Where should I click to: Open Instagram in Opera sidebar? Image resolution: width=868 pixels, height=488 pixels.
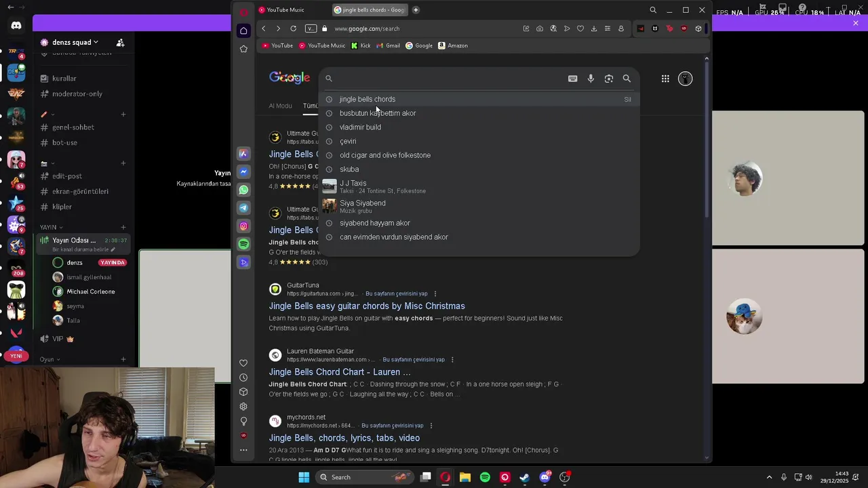point(243,226)
